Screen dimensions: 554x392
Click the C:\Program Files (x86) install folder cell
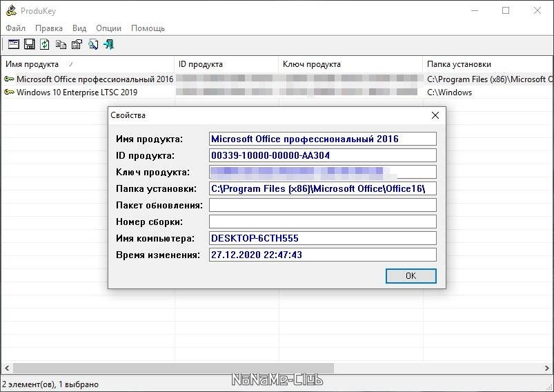coord(490,79)
